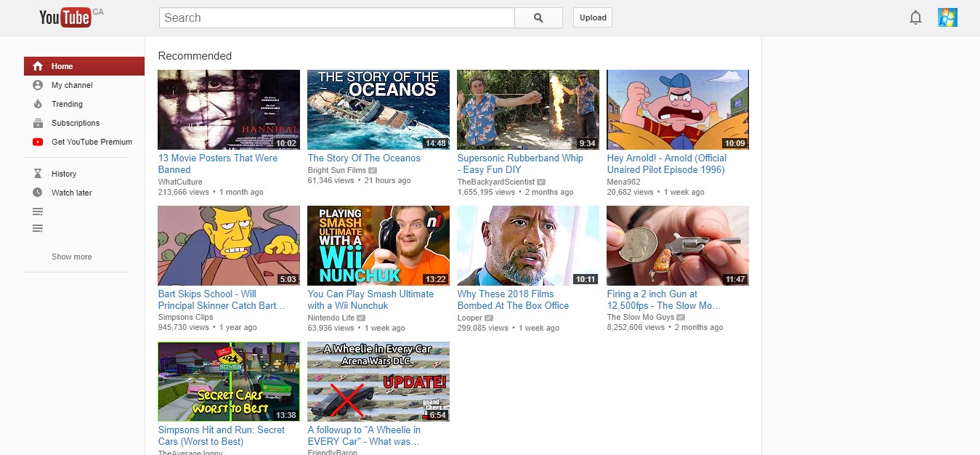Open The Story Of The Oceanos title link
The height and width of the screenshot is (455, 980).
click(x=364, y=158)
